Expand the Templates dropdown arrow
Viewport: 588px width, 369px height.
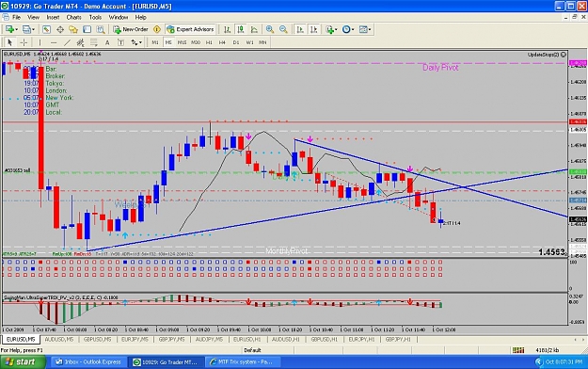point(370,29)
